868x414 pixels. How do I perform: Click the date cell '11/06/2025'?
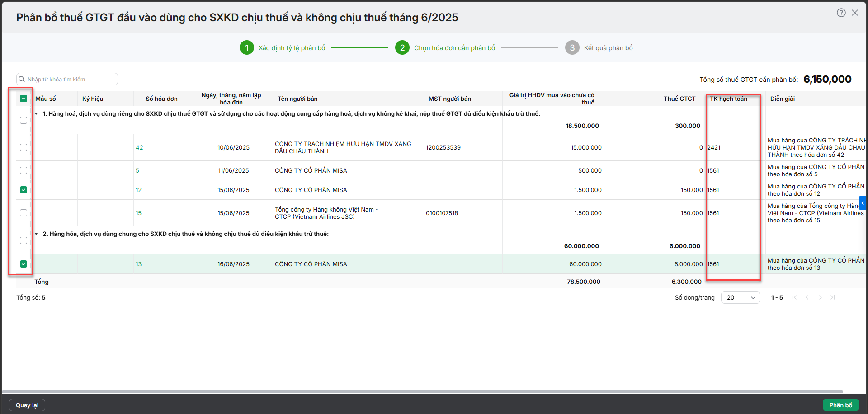coord(233,170)
